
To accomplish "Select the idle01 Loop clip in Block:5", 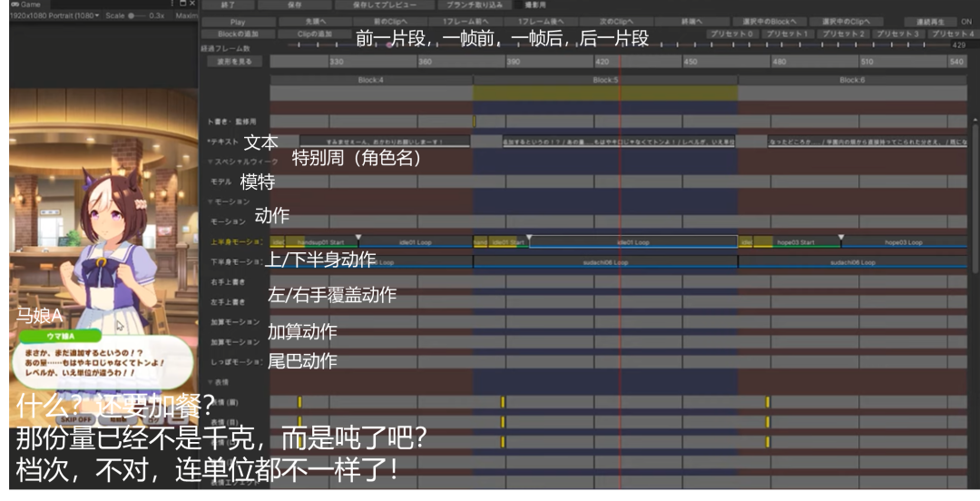I will click(x=633, y=242).
